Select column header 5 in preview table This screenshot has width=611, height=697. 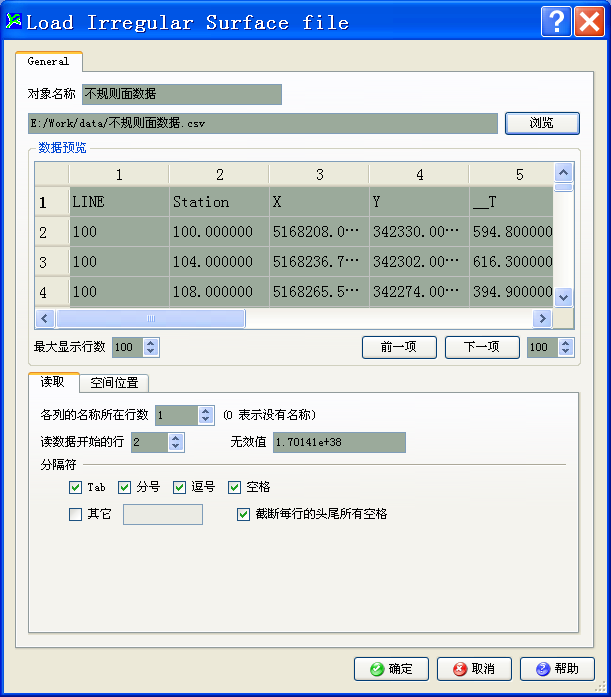coord(511,175)
